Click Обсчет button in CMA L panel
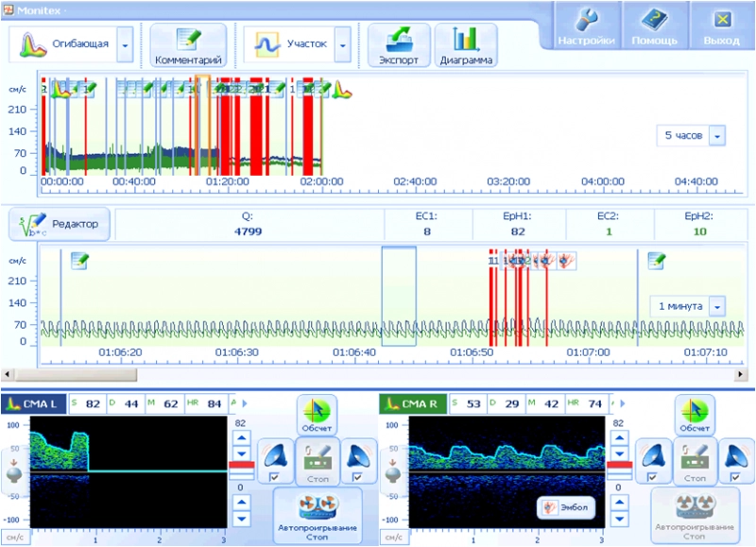 click(x=317, y=416)
